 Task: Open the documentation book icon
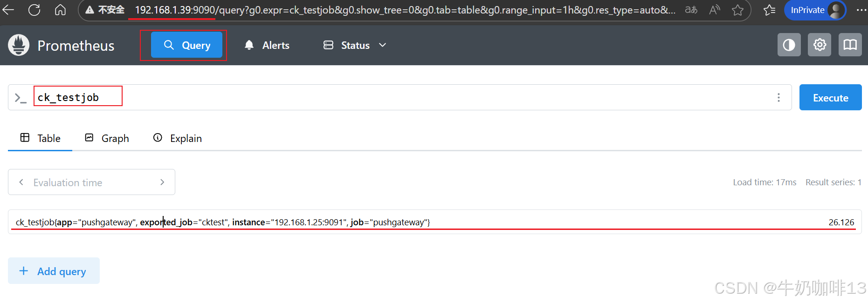pyautogui.click(x=850, y=45)
